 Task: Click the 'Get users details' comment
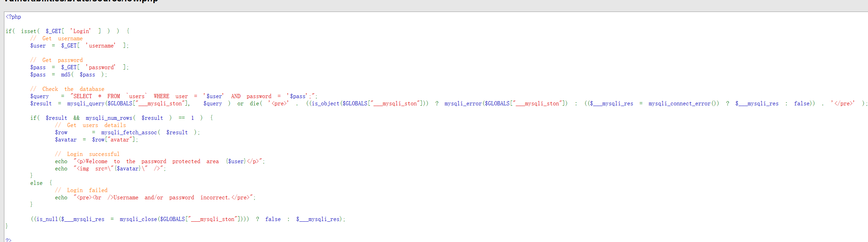[90, 125]
